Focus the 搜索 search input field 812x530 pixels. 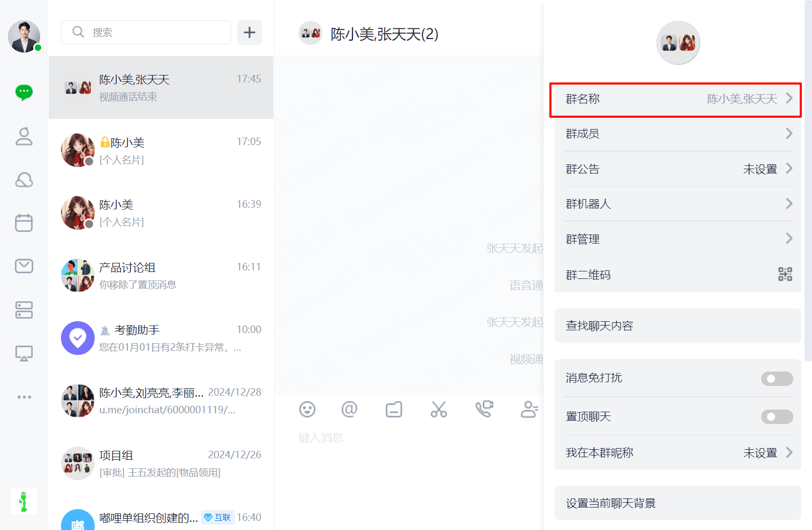146,33
